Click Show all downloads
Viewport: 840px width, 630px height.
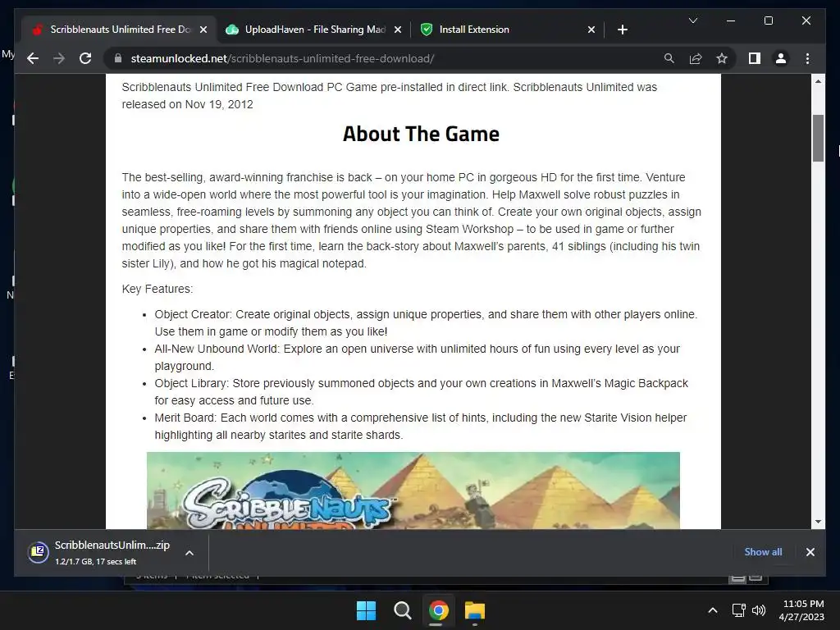click(x=763, y=552)
